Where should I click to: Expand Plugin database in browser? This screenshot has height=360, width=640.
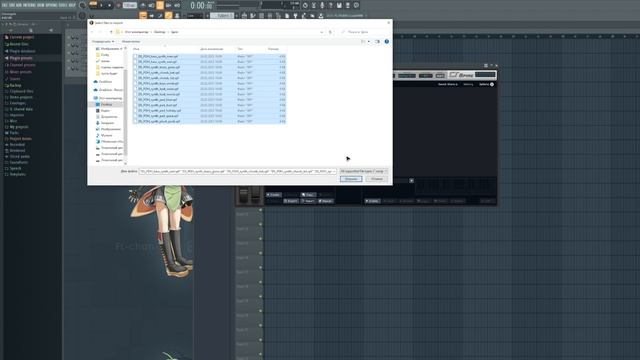tap(22, 51)
